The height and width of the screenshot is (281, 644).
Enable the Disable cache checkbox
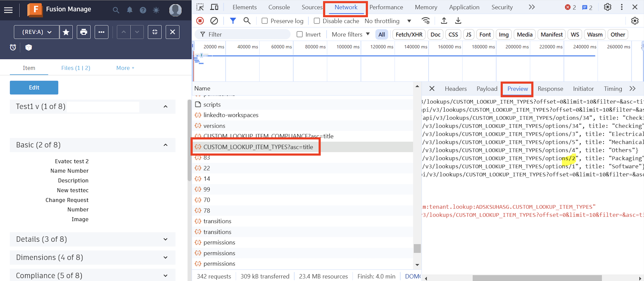316,21
